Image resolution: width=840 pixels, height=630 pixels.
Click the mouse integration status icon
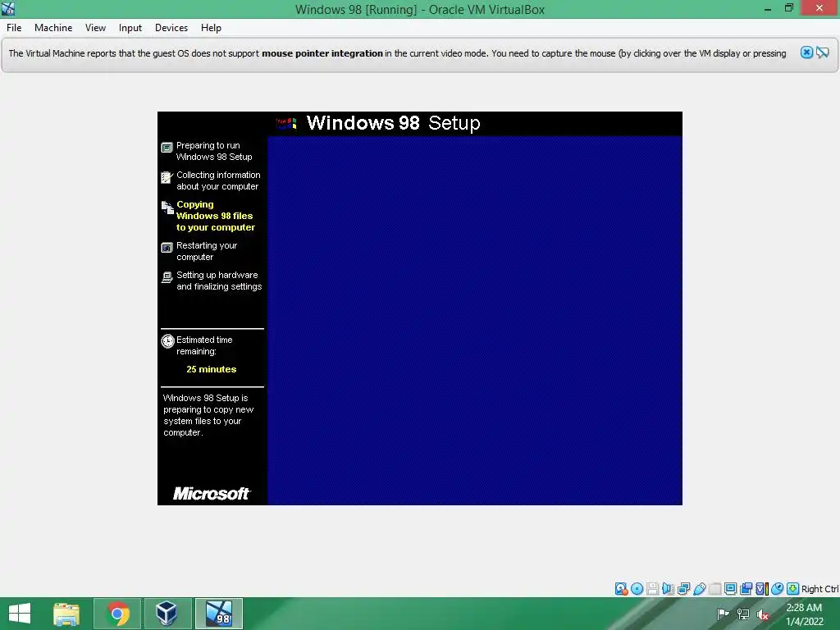point(778,589)
